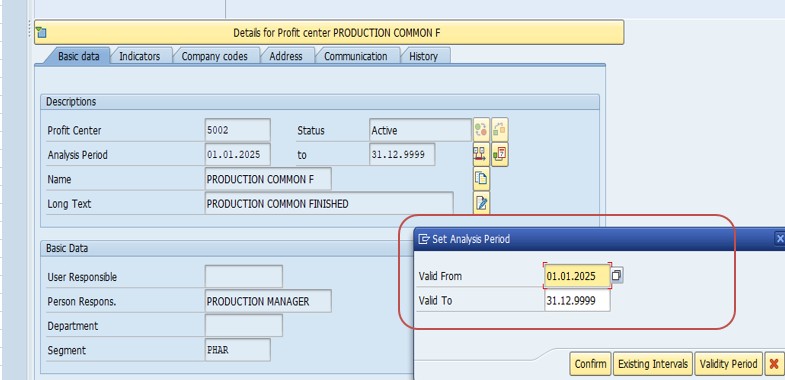Click the pencil edit icon beside Long Text

tap(481, 203)
